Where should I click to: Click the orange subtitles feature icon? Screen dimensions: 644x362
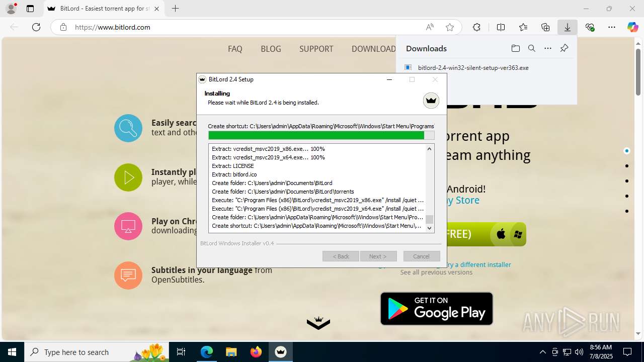pyautogui.click(x=128, y=275)
